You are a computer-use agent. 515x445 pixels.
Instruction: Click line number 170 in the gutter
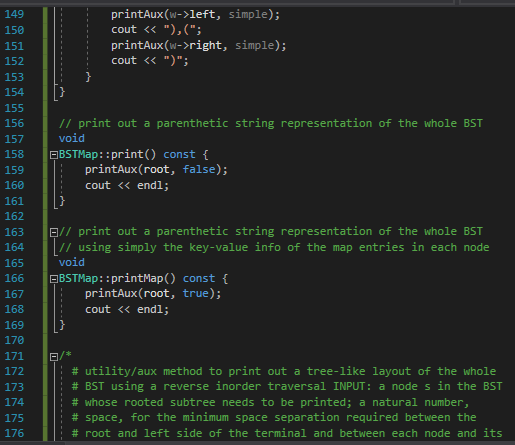click(x=14, y=340)
